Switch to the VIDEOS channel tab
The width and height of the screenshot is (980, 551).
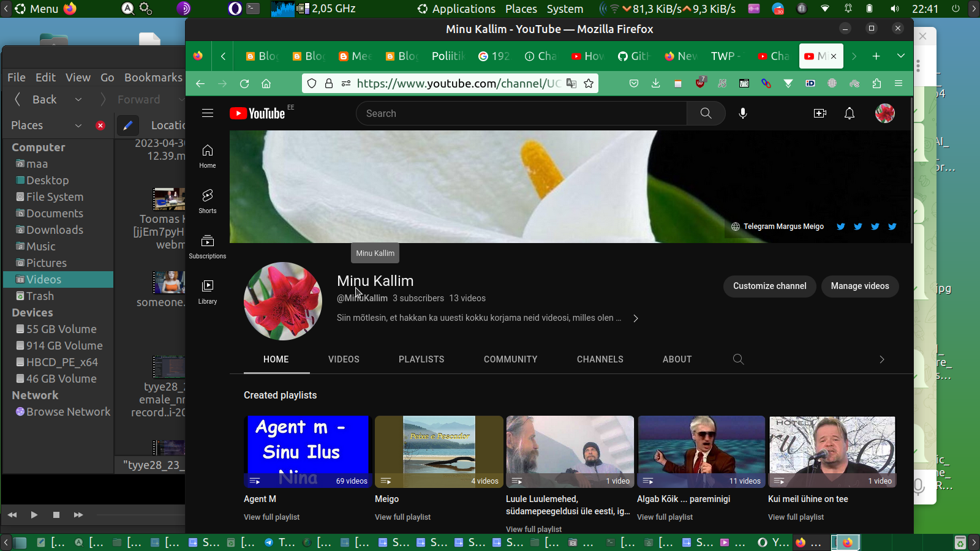(x=344, y=359)
